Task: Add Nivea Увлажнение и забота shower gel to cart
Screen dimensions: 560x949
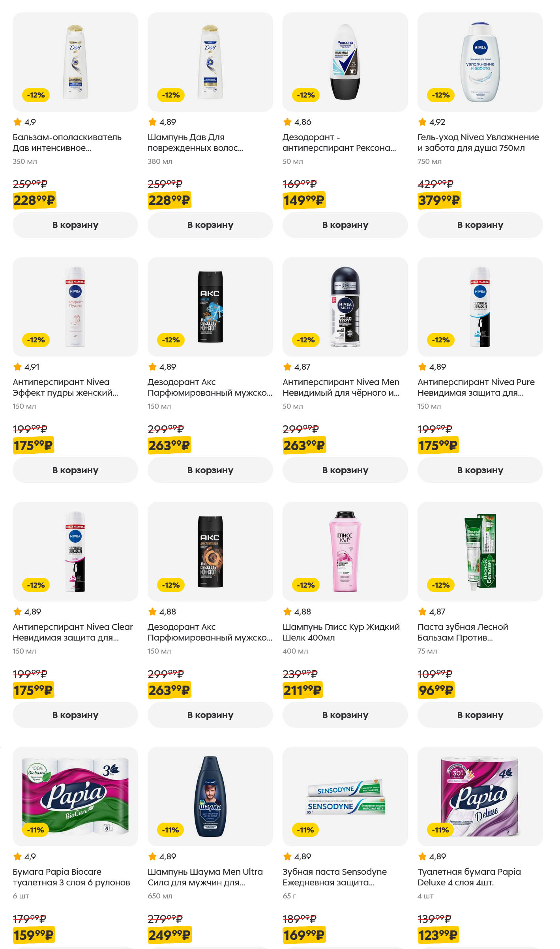Action: click(x=480, y=225)
